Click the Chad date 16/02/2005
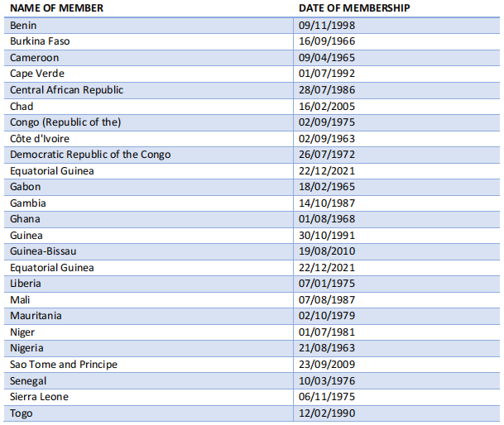 pos(327,107)
